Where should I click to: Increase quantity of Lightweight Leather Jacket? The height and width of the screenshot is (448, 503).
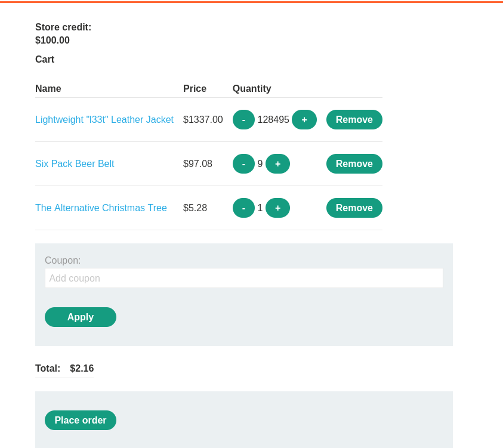[x=304, y=120]
